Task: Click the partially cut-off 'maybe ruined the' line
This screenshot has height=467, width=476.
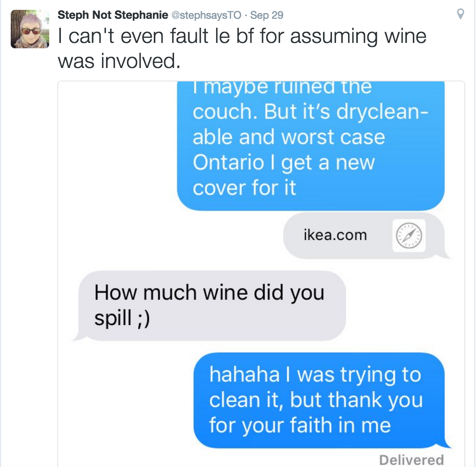Action: 282,87
